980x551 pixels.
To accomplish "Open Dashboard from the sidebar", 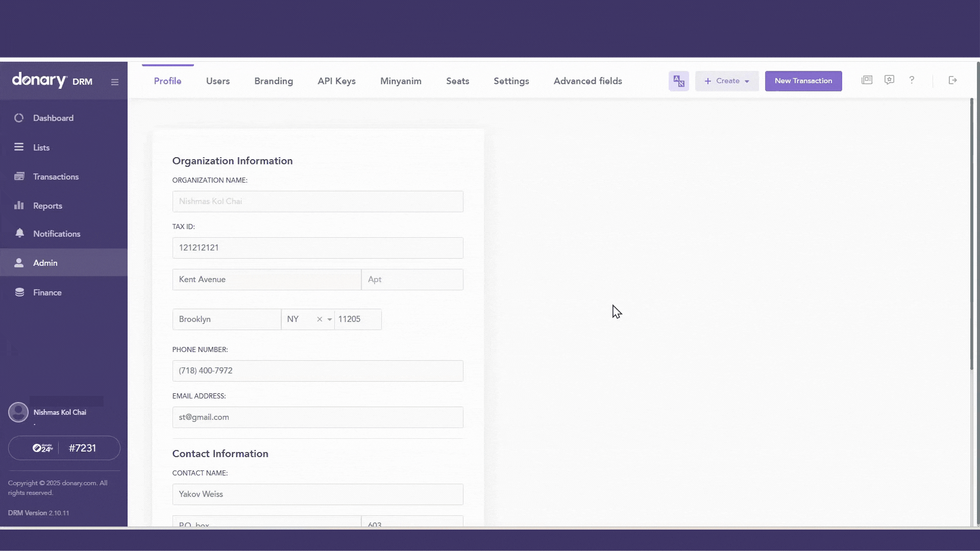I will tap(53, 118).
